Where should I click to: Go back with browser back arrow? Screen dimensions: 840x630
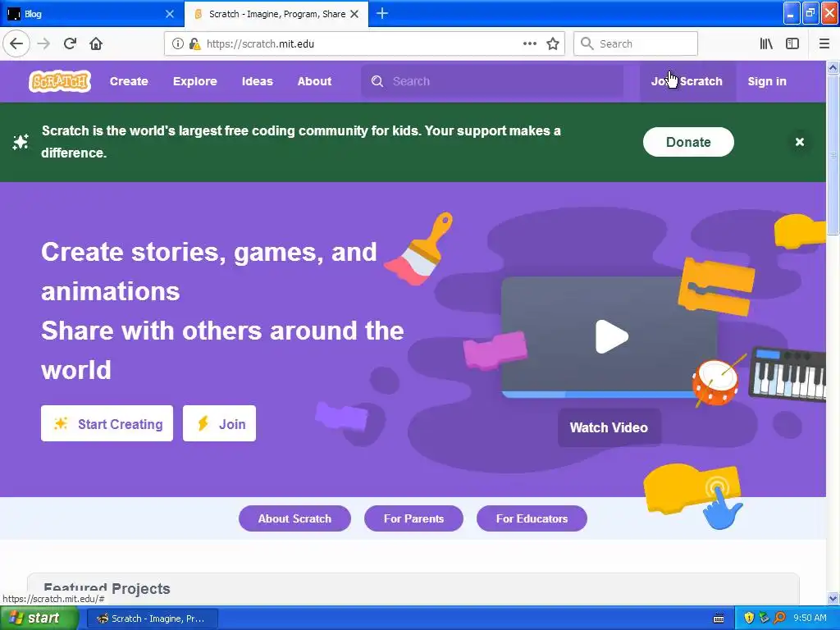(x=16, y=43)
